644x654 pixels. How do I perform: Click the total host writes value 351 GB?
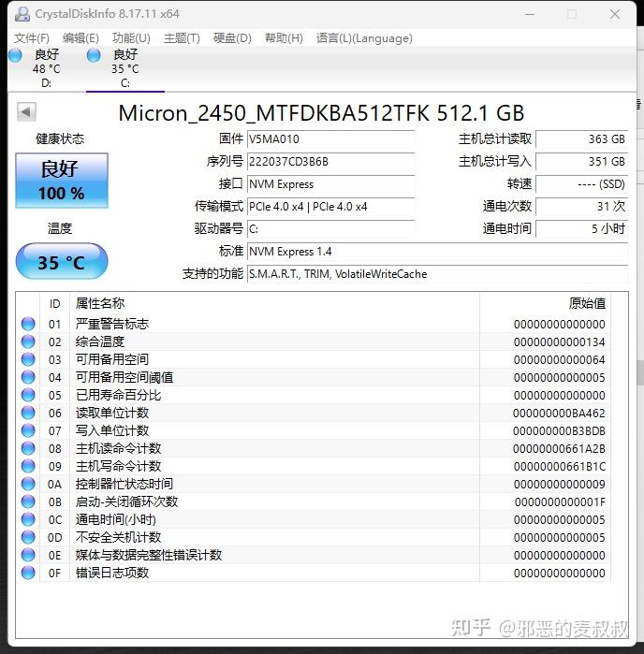coord(582,162)
